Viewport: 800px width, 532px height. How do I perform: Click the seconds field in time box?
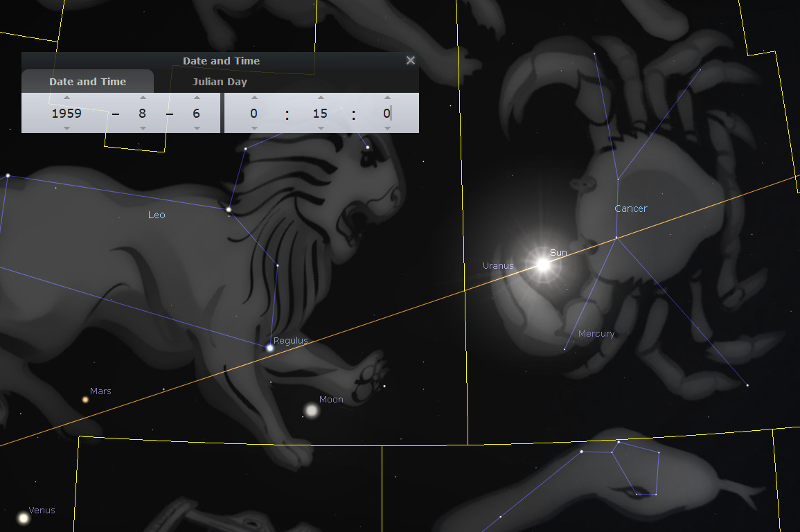point(386,113)
